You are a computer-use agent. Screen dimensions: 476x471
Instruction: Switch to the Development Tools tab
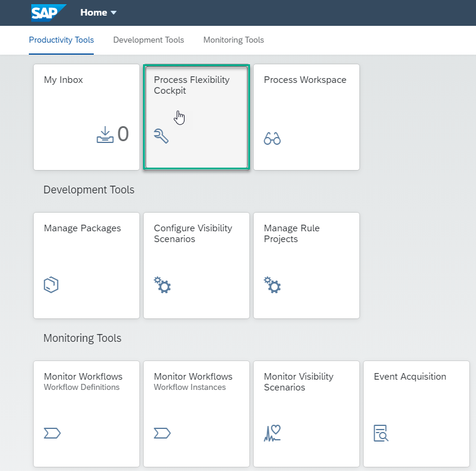[x=148, y=40]
